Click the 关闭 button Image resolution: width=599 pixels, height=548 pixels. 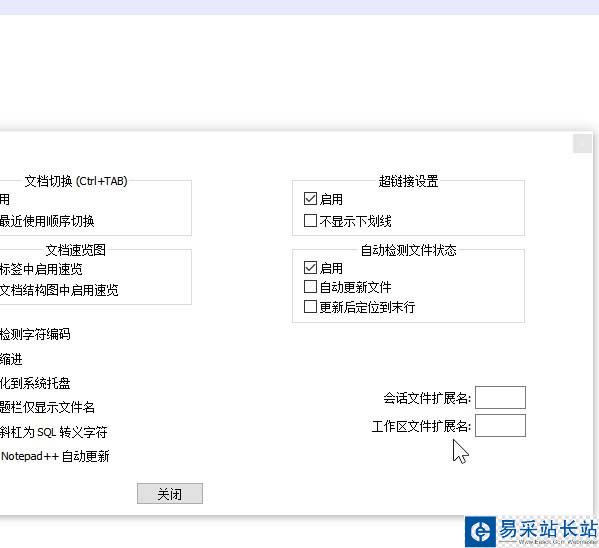click(170, 493)
